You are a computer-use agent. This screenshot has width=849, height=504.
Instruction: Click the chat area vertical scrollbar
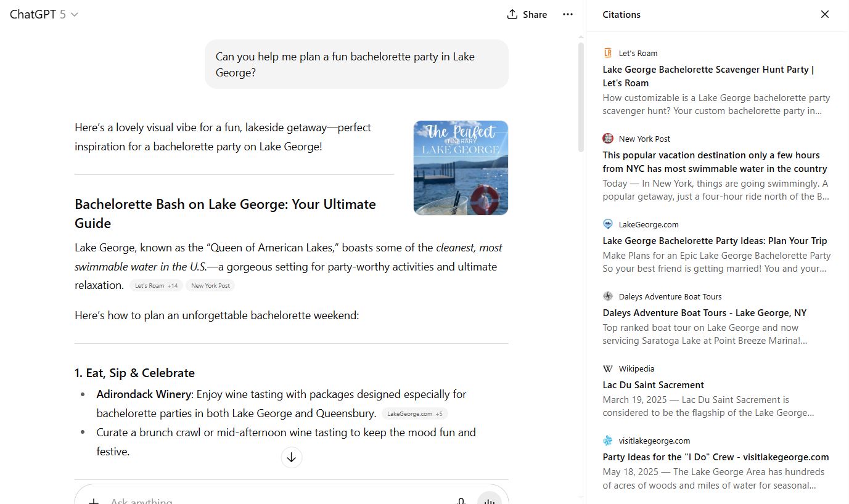(x=581, y=97)
